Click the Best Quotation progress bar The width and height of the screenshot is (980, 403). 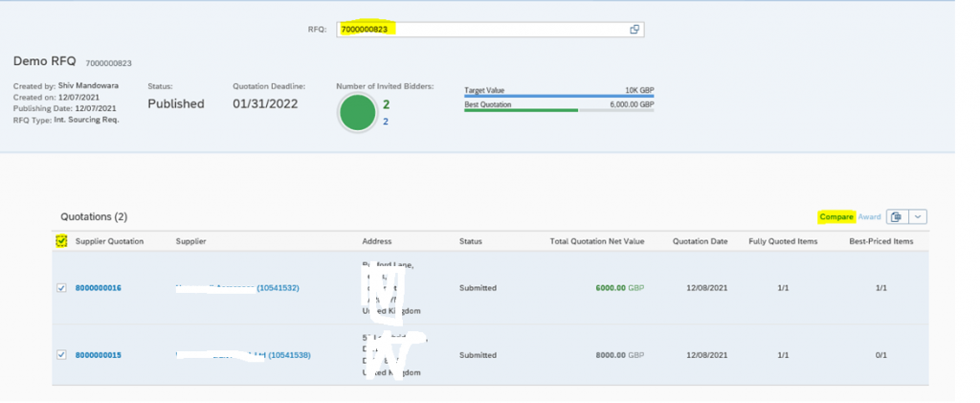[559, 110]
